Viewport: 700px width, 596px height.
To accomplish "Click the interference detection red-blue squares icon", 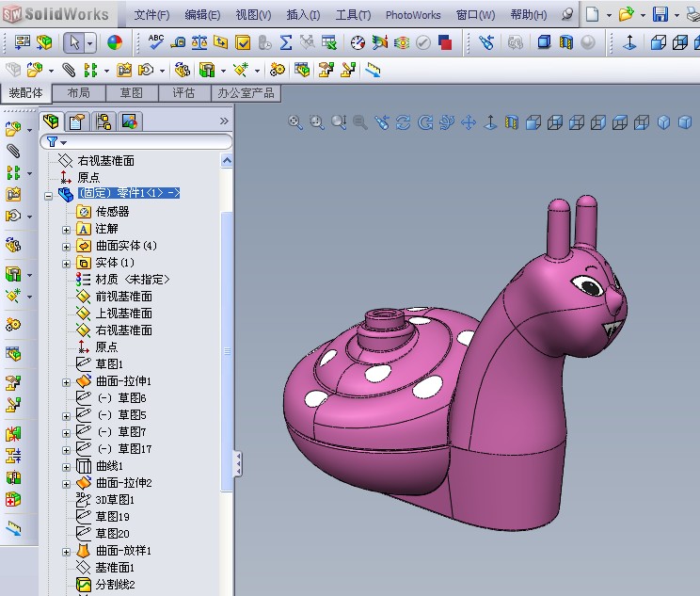I will coord(445,42).
